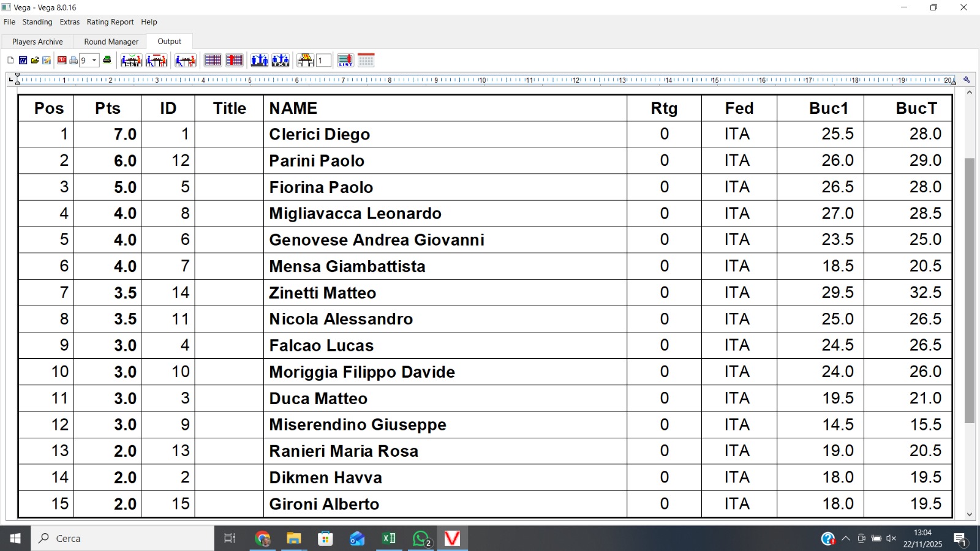
Task: Switch to the Round Manager tab
Action: (x=111, y=42)
